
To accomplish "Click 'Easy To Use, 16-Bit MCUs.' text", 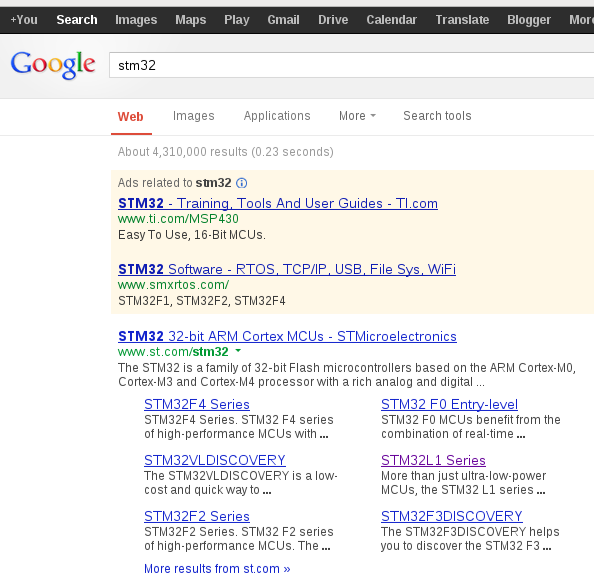I will pyautogui.click(x=192, y=235).
